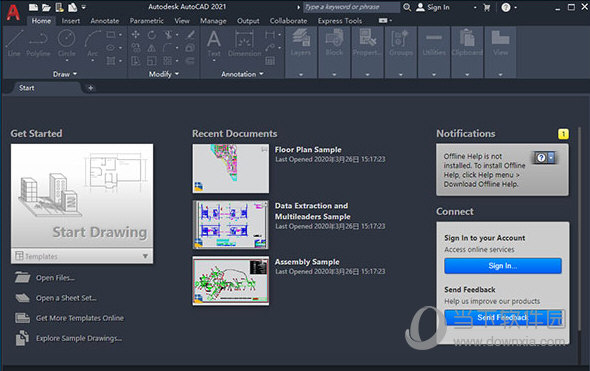Expand the quick access toolbar customize arrow

[84, 7]
